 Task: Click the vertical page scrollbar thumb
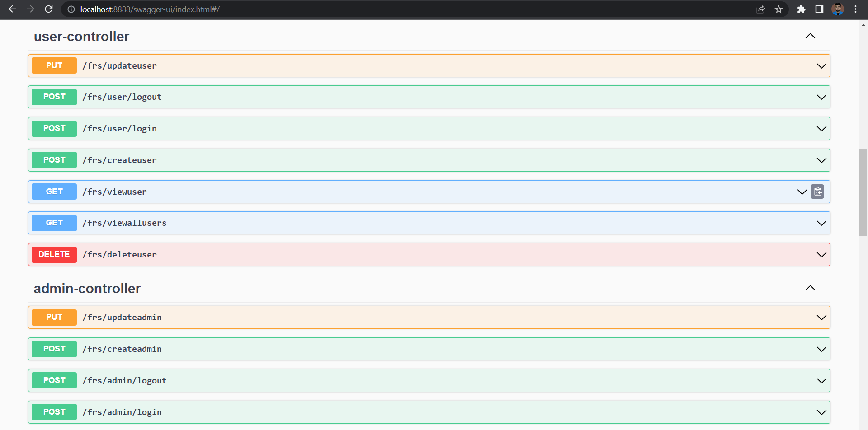(x=863, y=192)
